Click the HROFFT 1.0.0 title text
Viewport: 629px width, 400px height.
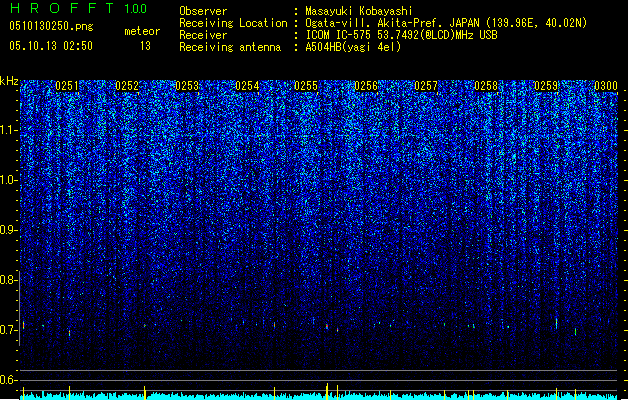78,8
